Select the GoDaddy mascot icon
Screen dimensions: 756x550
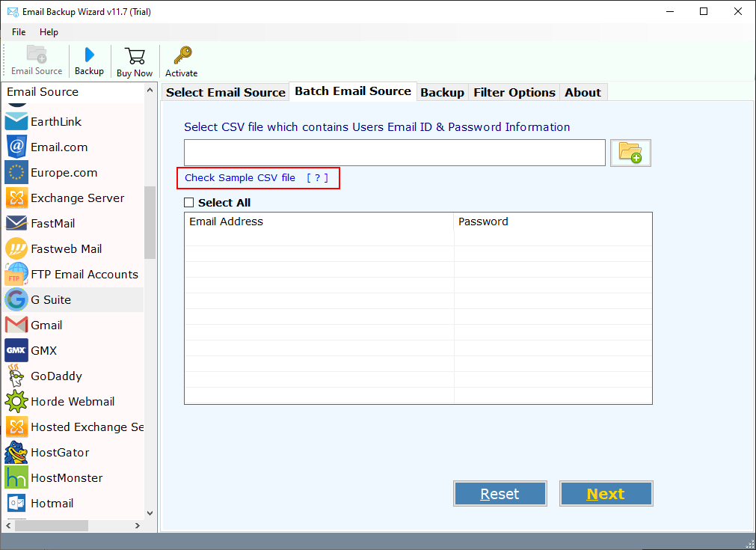tap(16, 376)
